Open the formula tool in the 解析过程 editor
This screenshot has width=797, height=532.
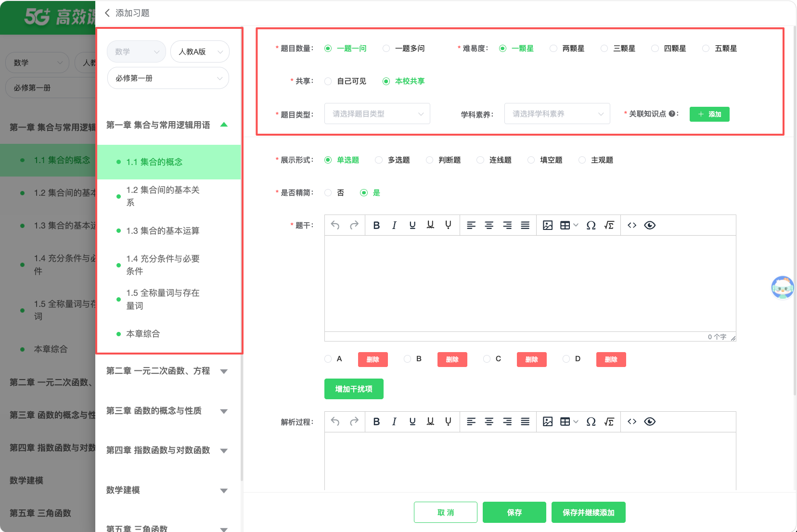pyautogui.click(x=609, y=421)
